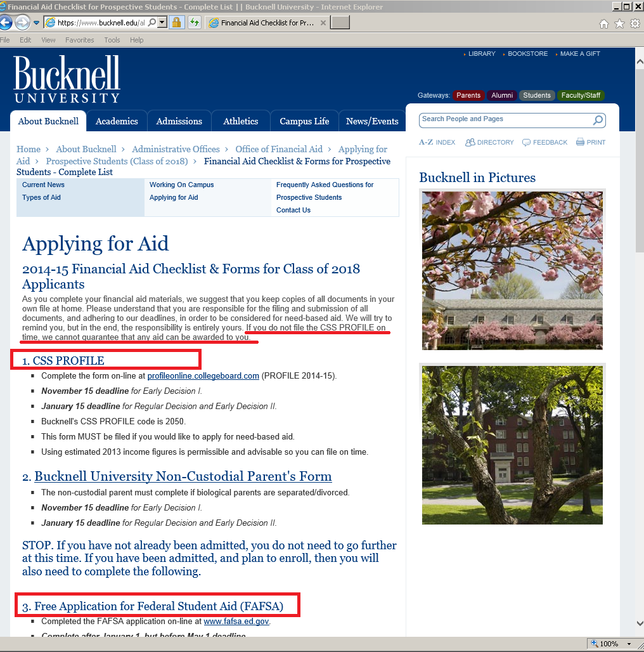Click the vertical scrollbar down arrow
Screen dimensions: 644x652
coord(638,623)
